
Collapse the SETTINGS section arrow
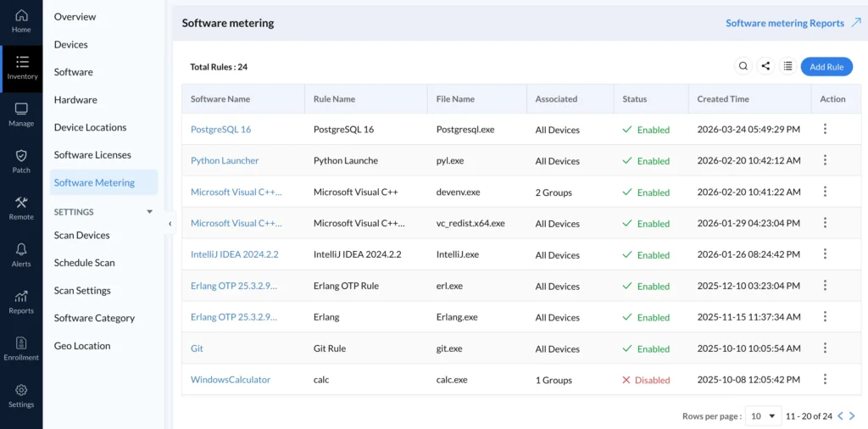click(149, 212)
